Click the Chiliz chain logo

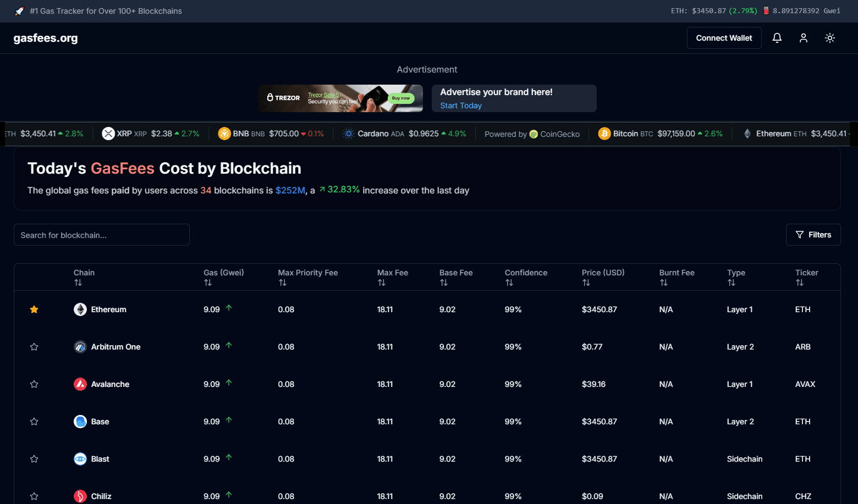click(x=80, y=496)
